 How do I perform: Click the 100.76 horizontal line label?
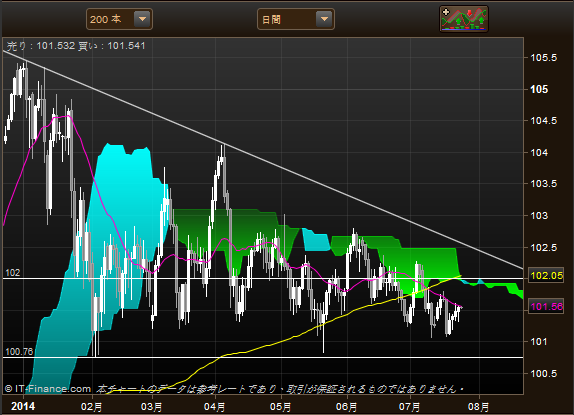point(19,352)
